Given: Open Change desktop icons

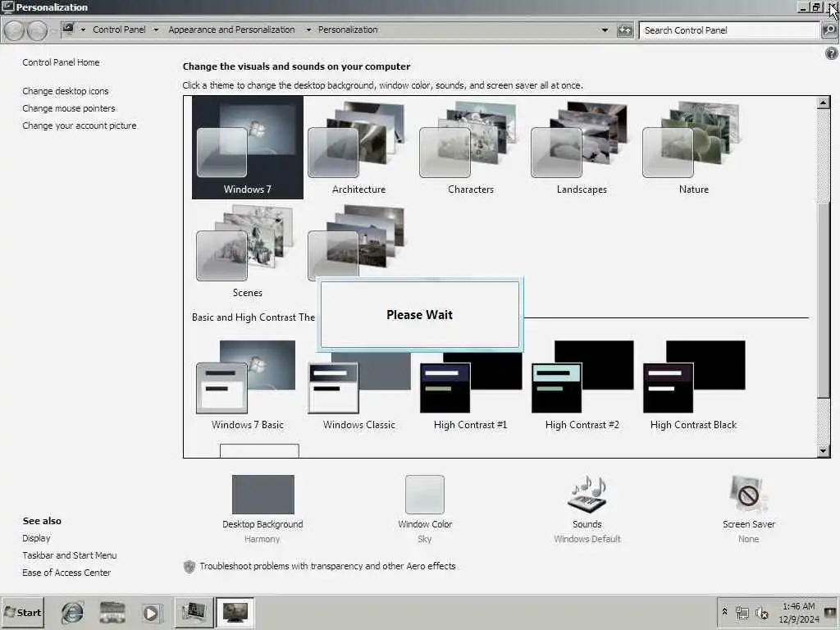Looking at the screenshot, I should 66,91.
